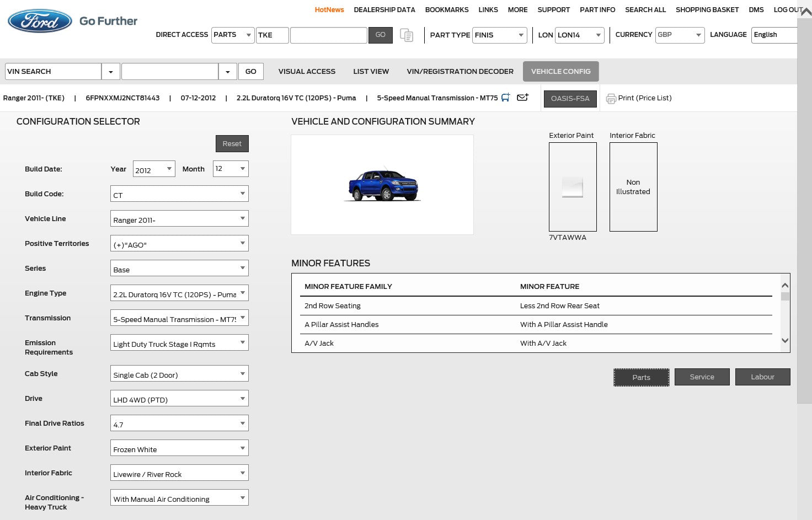Click the add vehicle icon after MT75

tap(505, 98)
